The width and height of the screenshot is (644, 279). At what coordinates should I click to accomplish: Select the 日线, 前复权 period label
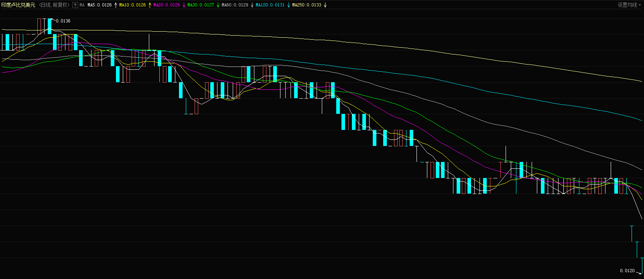[54, 5]
